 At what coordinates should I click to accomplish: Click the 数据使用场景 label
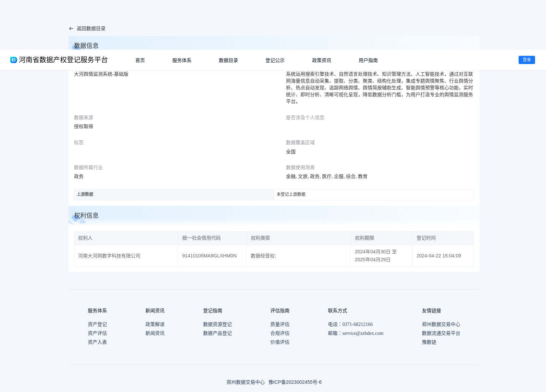(x=300, y=167)
